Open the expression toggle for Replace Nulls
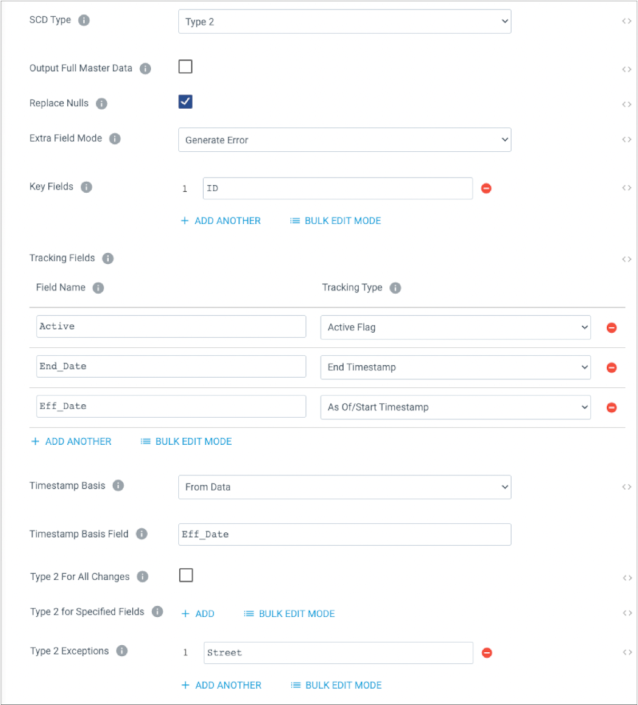 (x=627, y=104)
